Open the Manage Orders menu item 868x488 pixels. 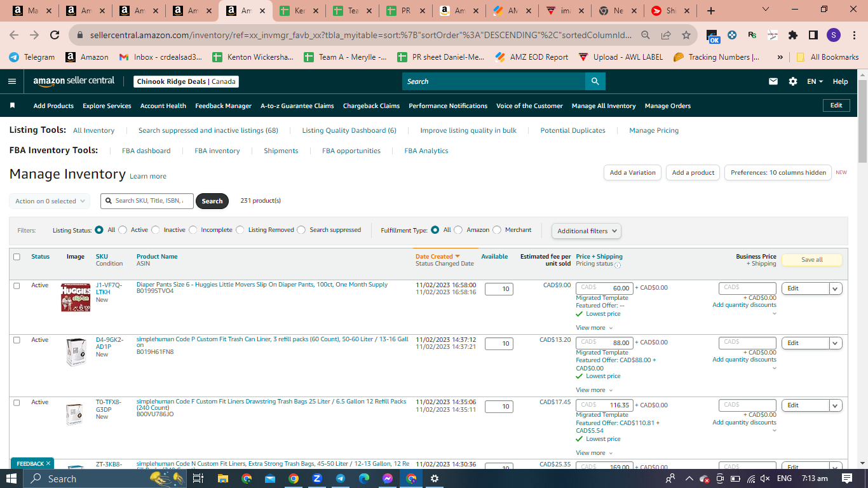pyautogui.click(x=668, y=105)
